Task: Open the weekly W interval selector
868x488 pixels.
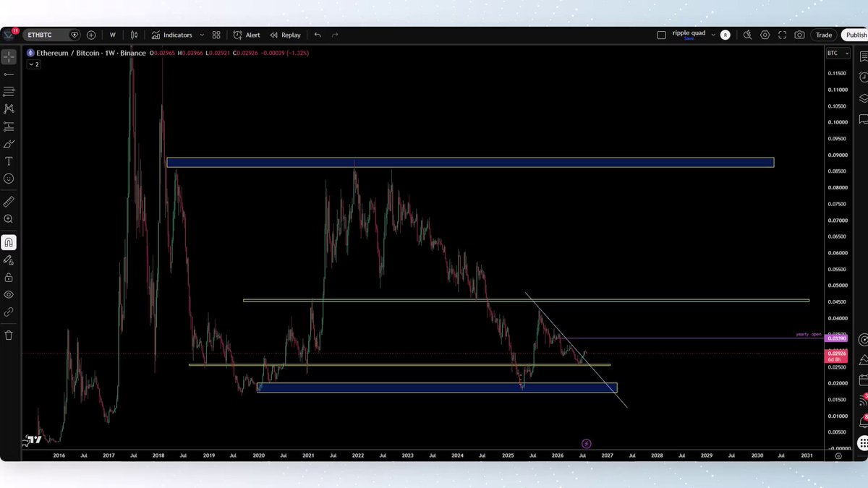Action: (113, 35)
